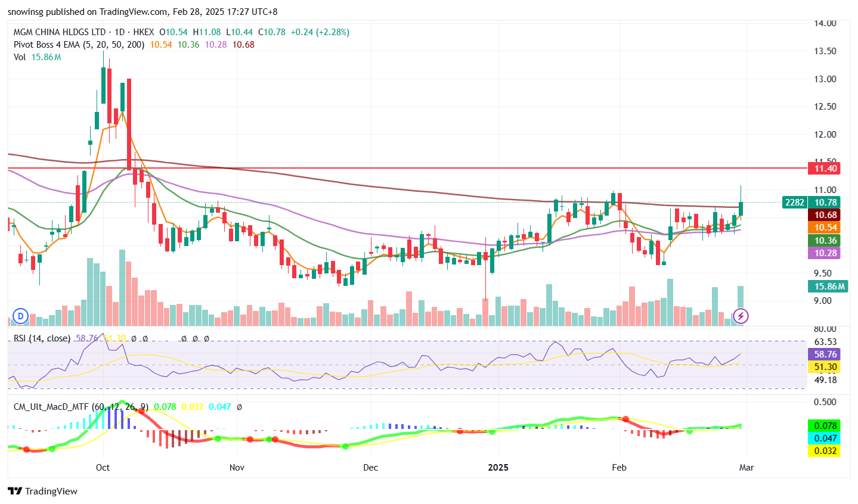Viewport: 858px width, 504px height.
Task: Select the close price C10.78 in the header
Action: 272,32
